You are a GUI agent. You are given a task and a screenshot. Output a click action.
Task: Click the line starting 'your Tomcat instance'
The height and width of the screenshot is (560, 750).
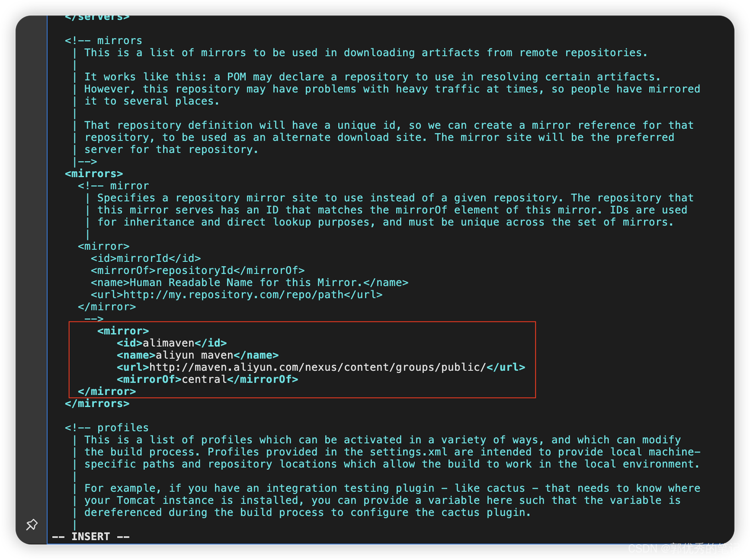[383, 500]
